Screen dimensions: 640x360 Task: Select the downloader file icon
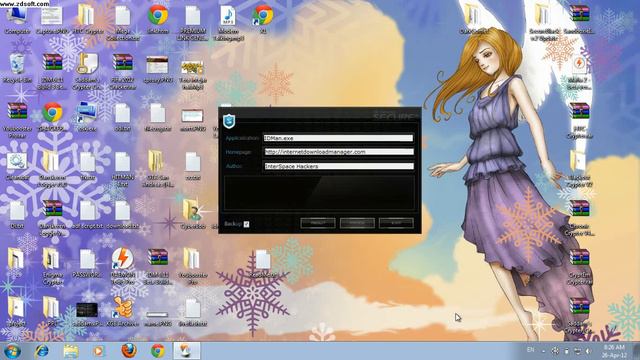(x=122, y=211)
